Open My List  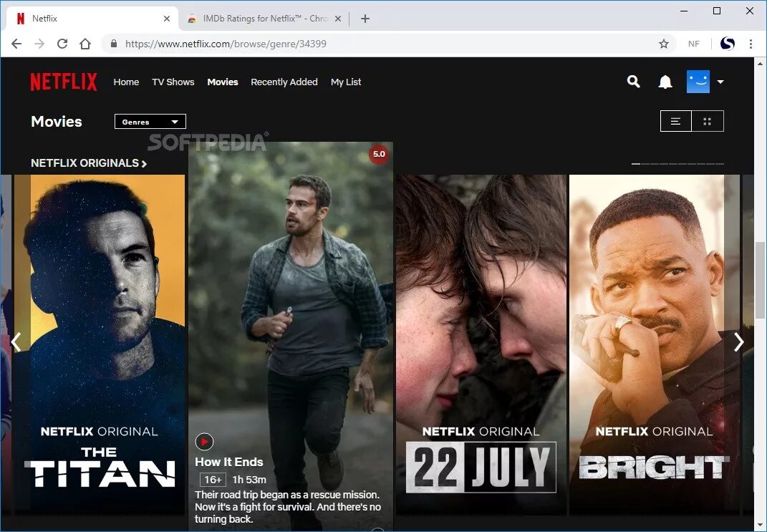346,82
